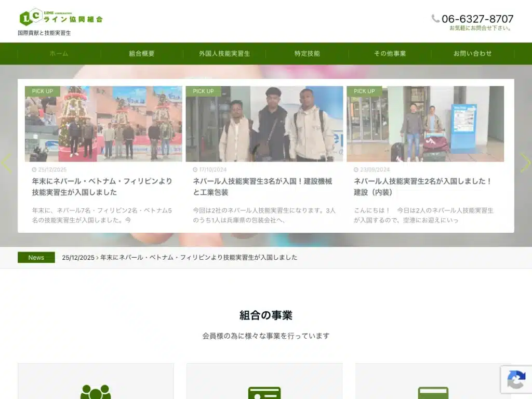The image size is (532, 399).
Task: Open the お問い合わせ menu item
Action: pyautogui.click(x=473, y=54)
